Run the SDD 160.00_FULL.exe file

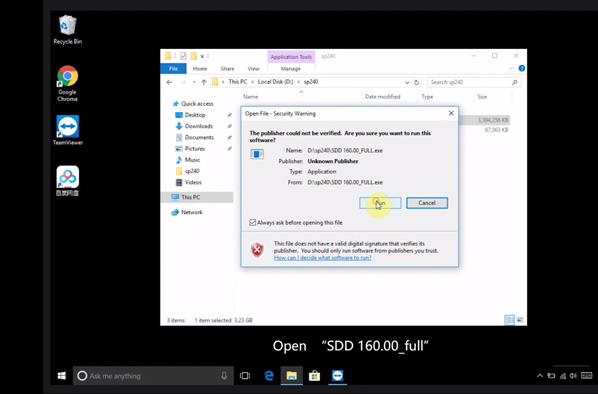tap(380, 203)
